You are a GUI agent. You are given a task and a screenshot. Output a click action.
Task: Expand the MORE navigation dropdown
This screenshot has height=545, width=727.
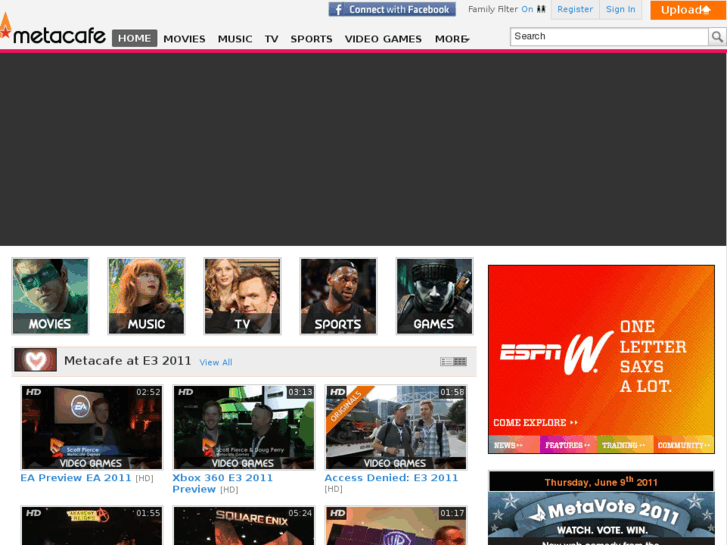[452, 39]
